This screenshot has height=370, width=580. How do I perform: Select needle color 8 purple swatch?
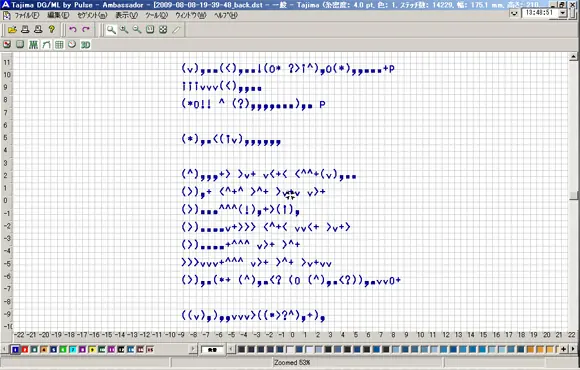82,349
